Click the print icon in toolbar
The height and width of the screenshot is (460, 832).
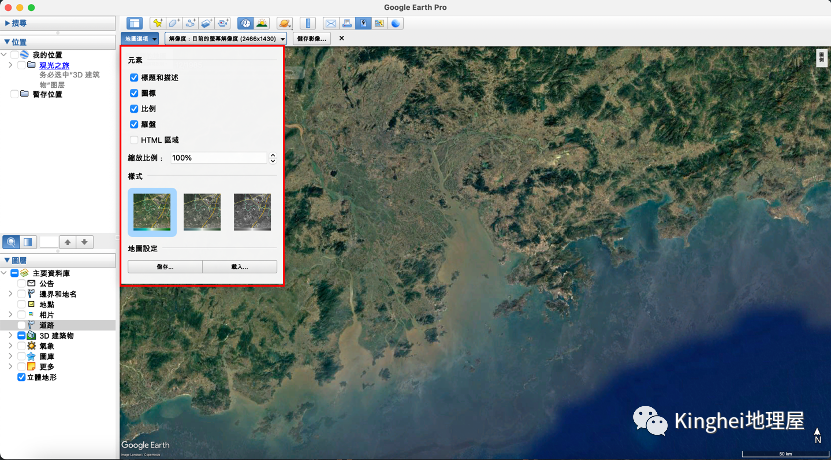coord(347,22)
